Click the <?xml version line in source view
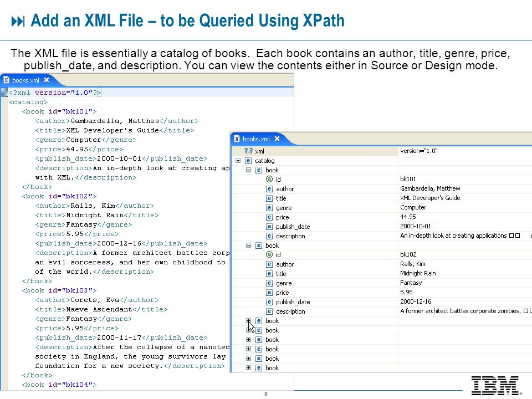532x399 pixels. click(55, 93)
